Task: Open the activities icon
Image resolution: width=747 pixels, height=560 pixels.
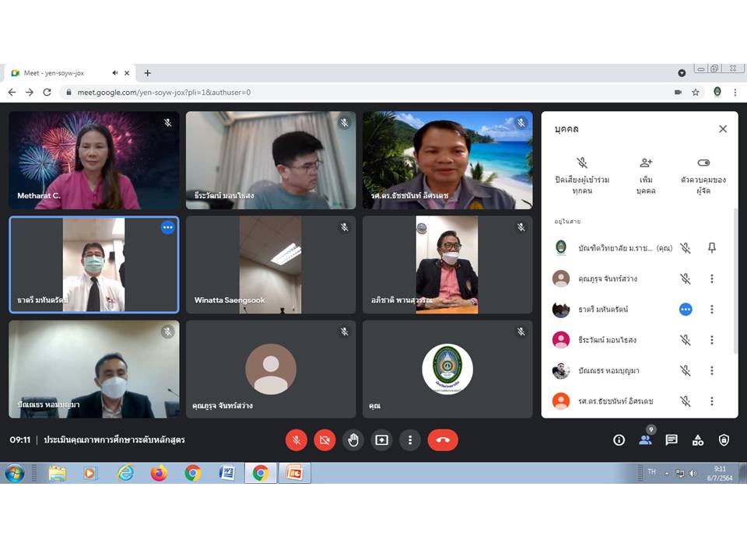Action: 697,440
